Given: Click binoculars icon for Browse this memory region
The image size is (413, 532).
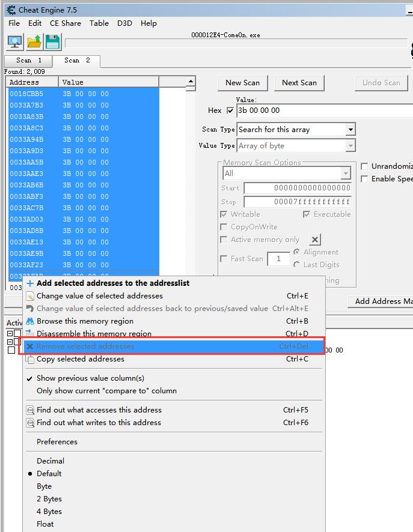Looking at the screenshot, I should point(30,321).
